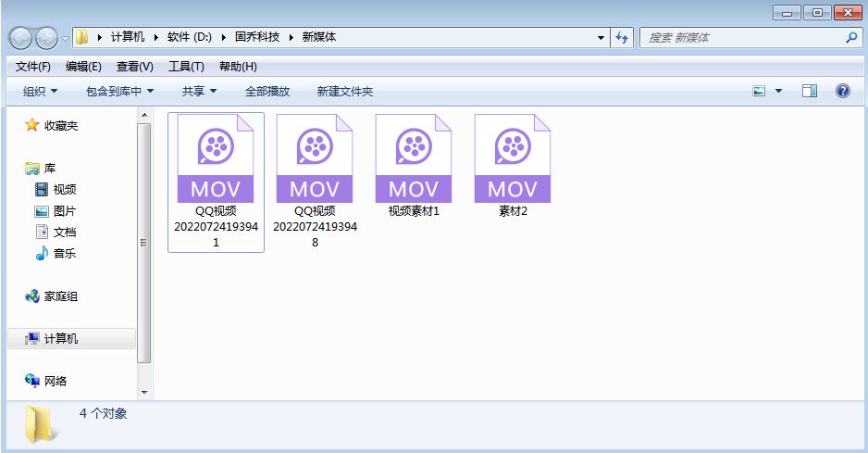Change view using the view icon
The height and width of the screenshot is (453, 868).
759,91
